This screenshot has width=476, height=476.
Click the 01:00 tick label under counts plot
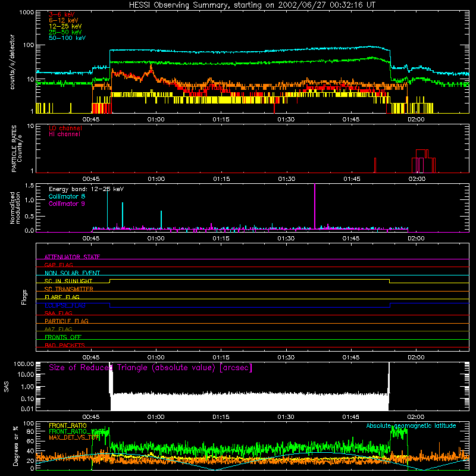click(x=156, y=120)
